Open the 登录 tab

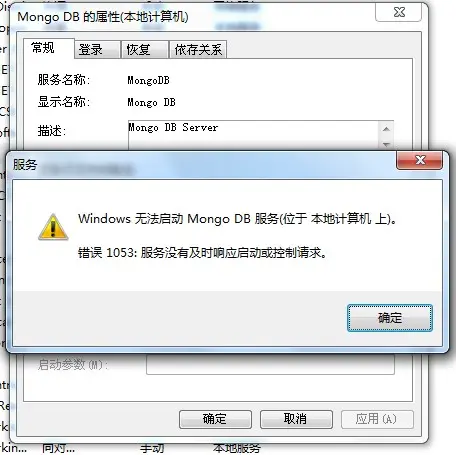coord(91,50)
